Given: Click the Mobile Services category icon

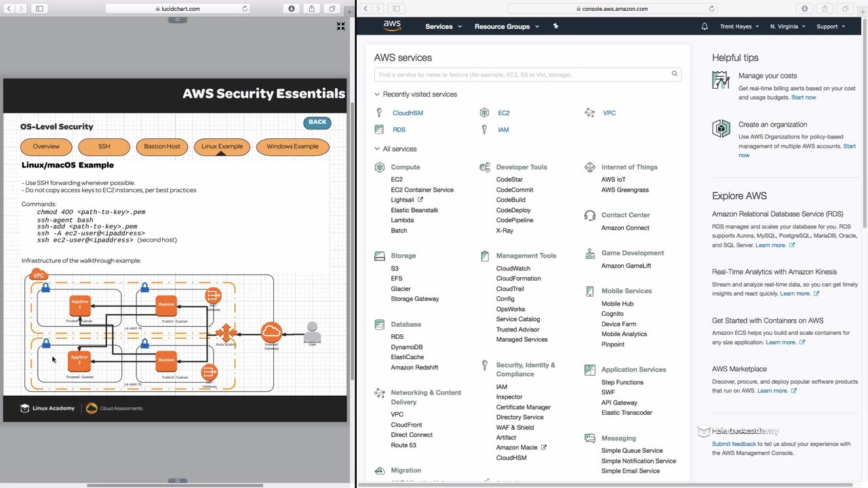Looking at the screenshot, I should (589, 291).
